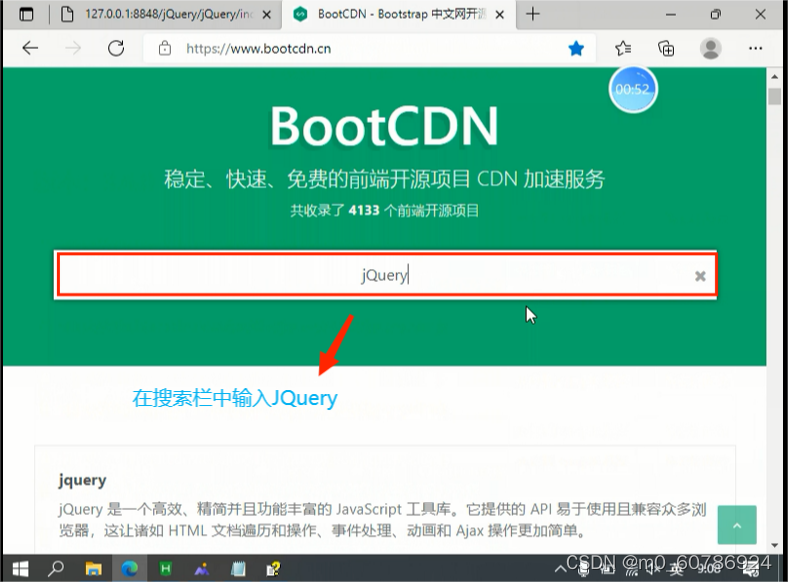Close the BootCDN tab
Image resolution: width=788 pixels, height=582 pixels.
point(500,15)
